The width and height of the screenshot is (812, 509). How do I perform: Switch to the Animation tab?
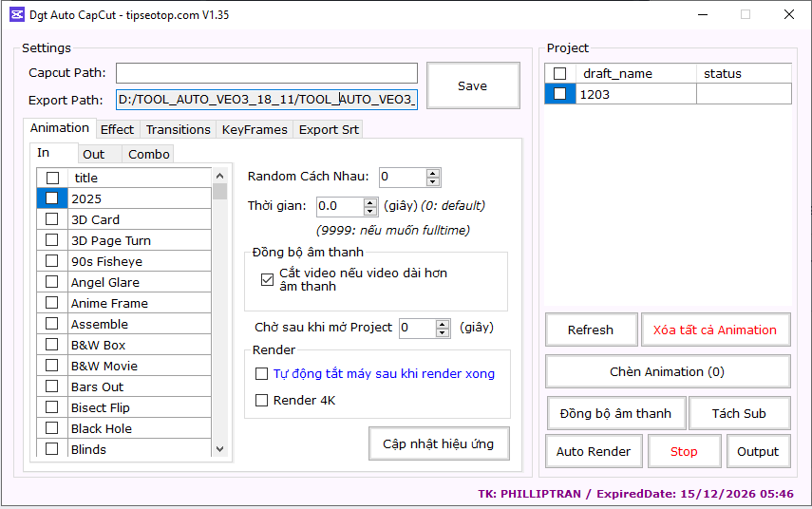point(60,128)
